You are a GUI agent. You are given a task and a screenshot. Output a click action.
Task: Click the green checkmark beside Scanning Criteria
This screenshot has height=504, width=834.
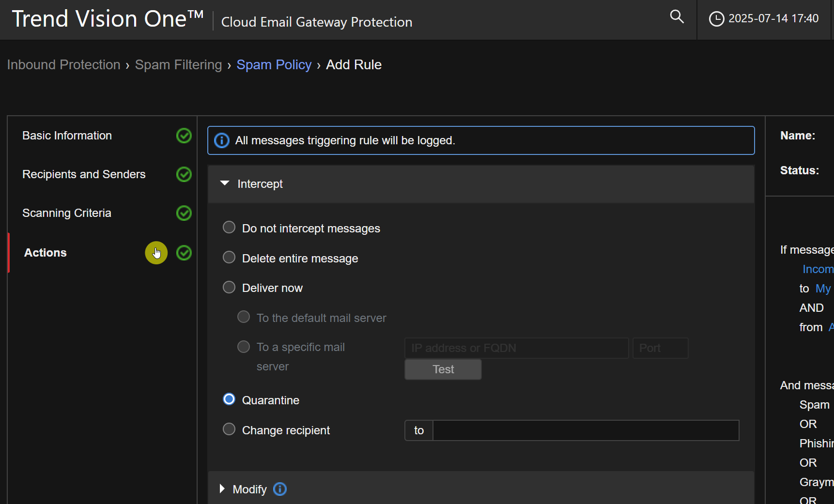coord(184,213)
